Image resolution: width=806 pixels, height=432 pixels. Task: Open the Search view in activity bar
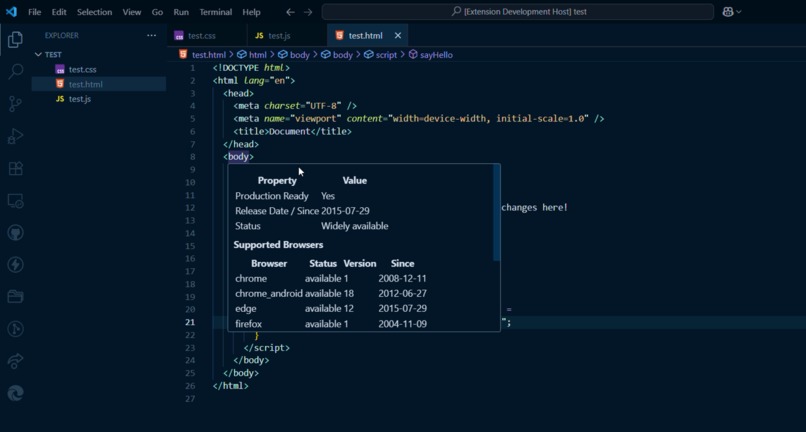pos(15,71)
